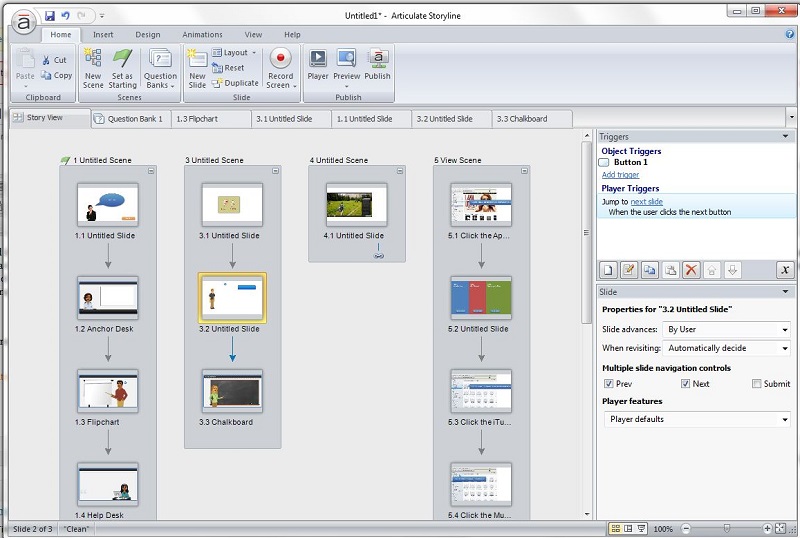Screen dimensions: 800x538
Task: Delete the selected trigger with the red X
Action: point(692,270)
